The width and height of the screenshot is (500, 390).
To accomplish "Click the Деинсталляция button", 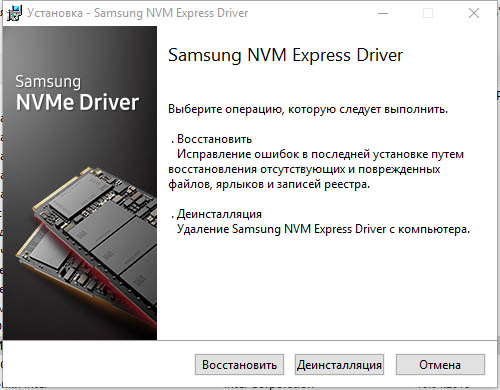I will click(x=339, y=364).
